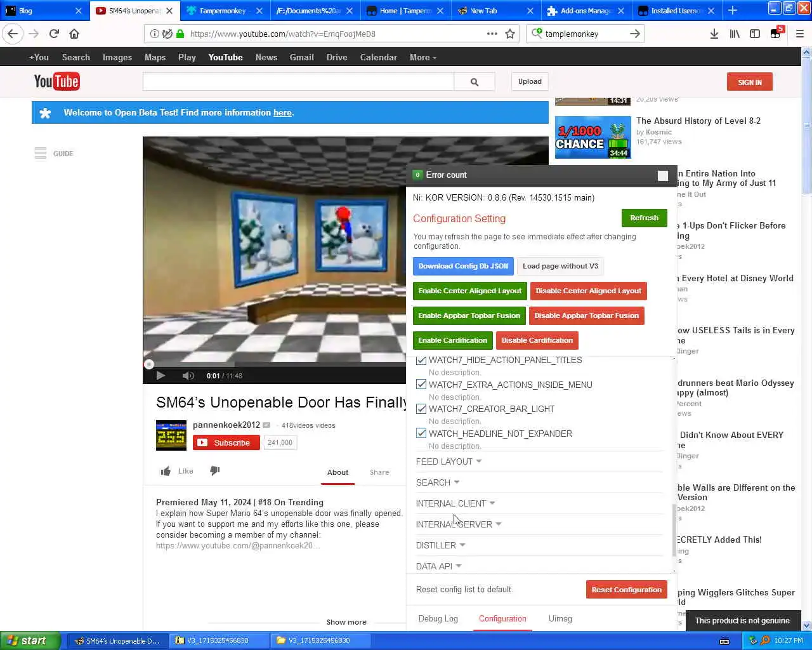
Task: Open the page actions three-dot menu
Action: [492, 34]
